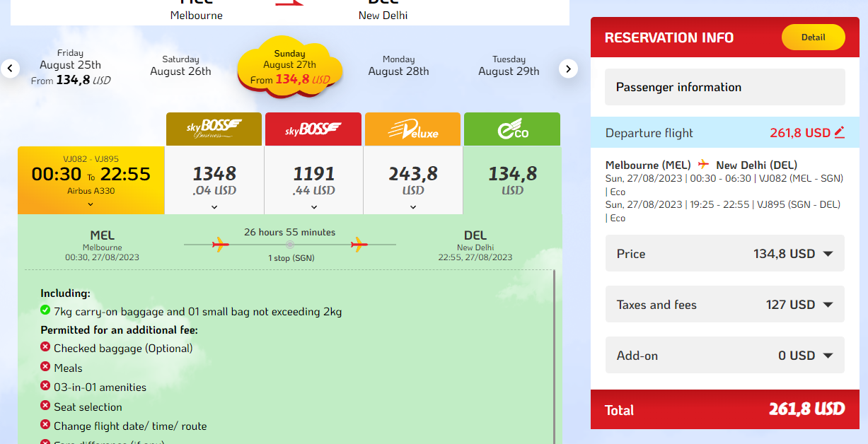
Task: Click plane icon between Melbourne and New Delhi in reservation
Action: [x=703, y=165]
